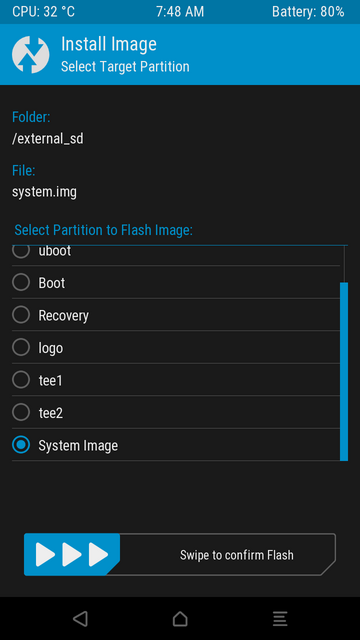Select the uboot partition radio button
360x640 pixels.
coord(21,251)
